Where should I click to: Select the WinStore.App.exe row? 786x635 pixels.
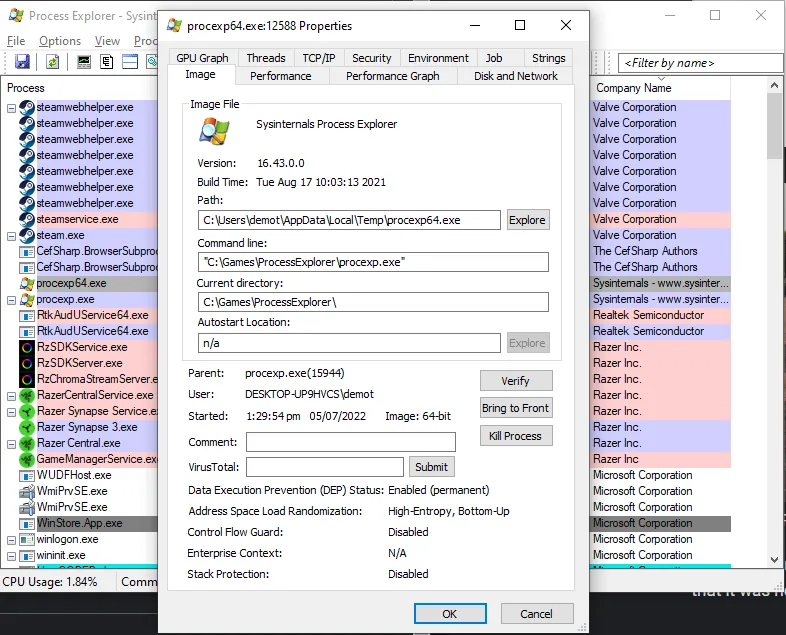pyautogui.click(x=79, y=523)
